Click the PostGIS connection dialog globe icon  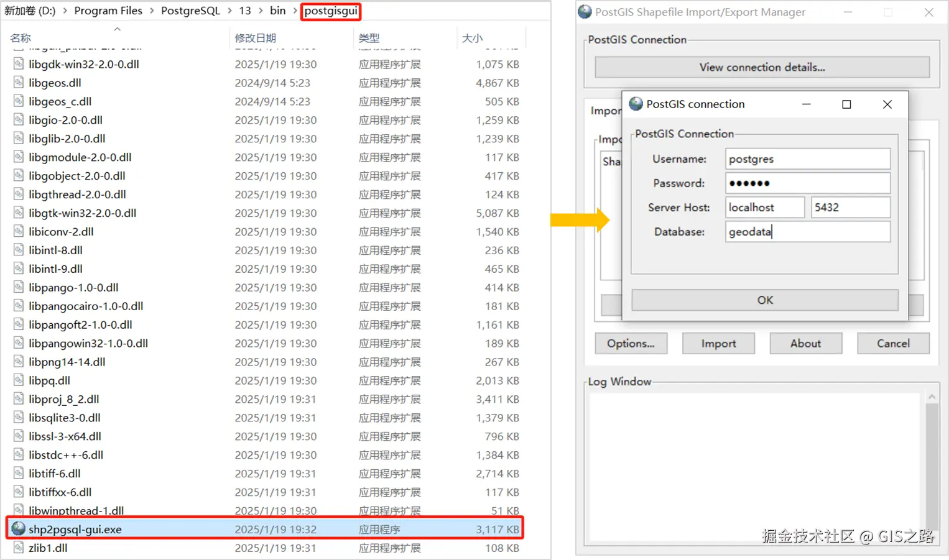click(636, 104)
